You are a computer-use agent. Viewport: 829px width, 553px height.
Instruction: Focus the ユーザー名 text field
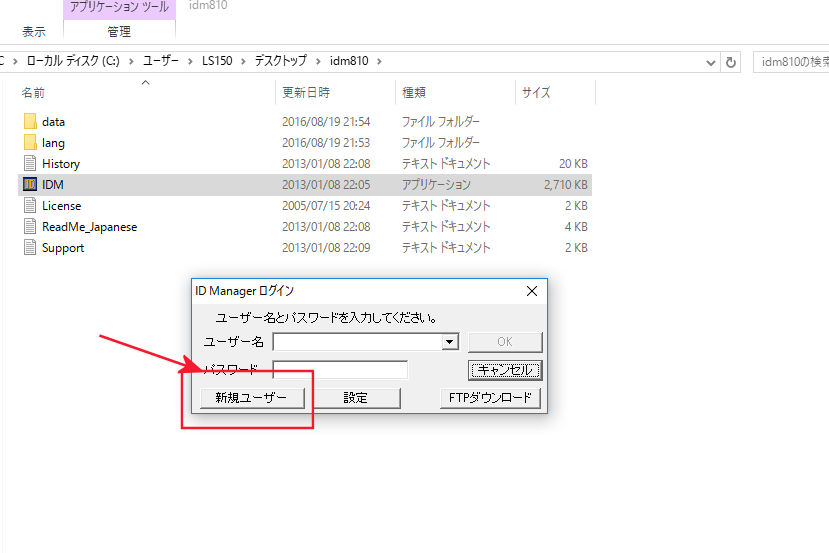point(357,342)
